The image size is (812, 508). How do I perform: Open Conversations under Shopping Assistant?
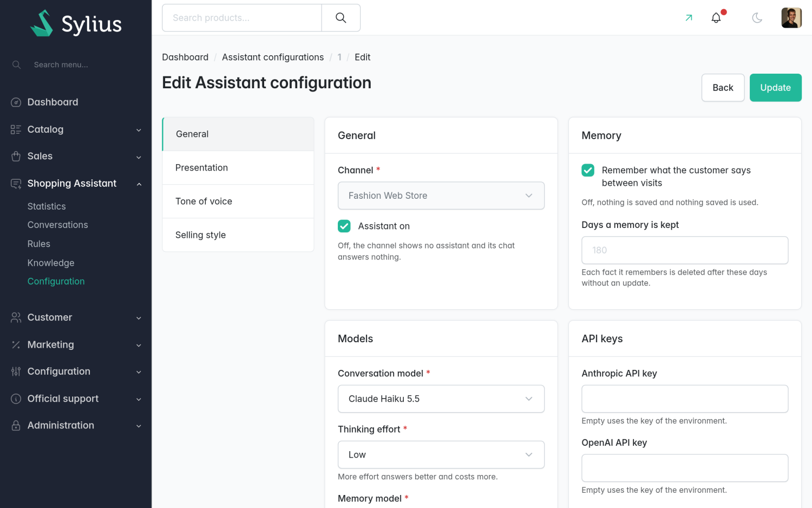tap(58, 225)
